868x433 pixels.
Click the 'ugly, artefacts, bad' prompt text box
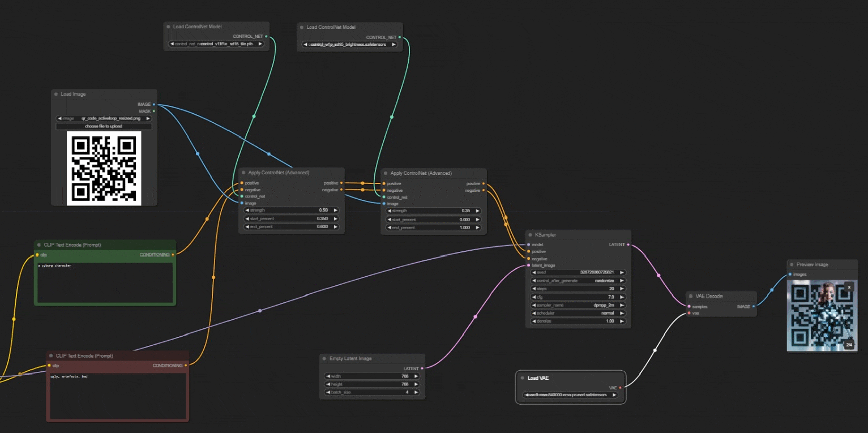[117, 395]
